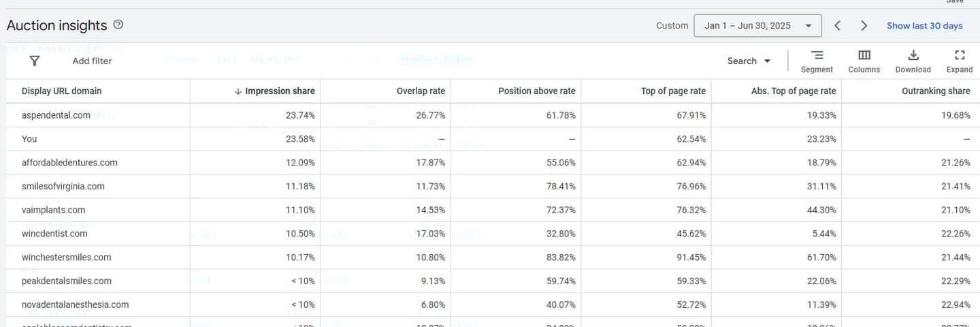Open the Search campaign type dropdown
Viewport: 980px width, 327px height.
(749, 61)
